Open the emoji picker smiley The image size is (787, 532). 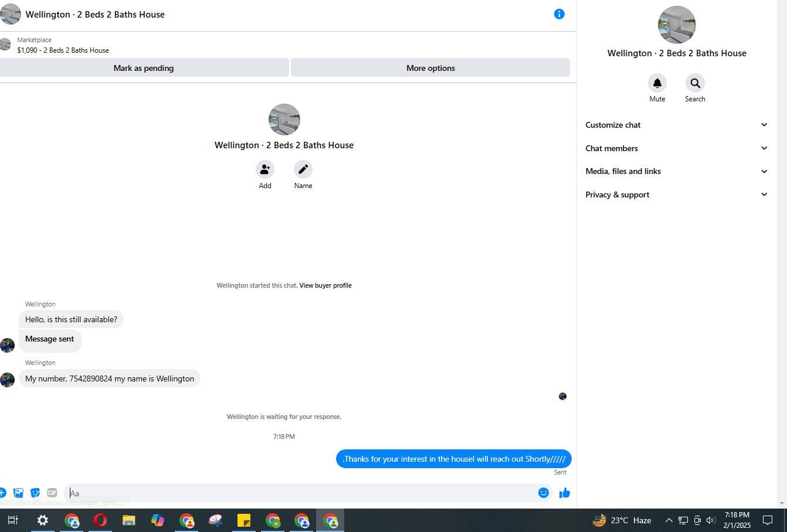click(x=544, y=493)
